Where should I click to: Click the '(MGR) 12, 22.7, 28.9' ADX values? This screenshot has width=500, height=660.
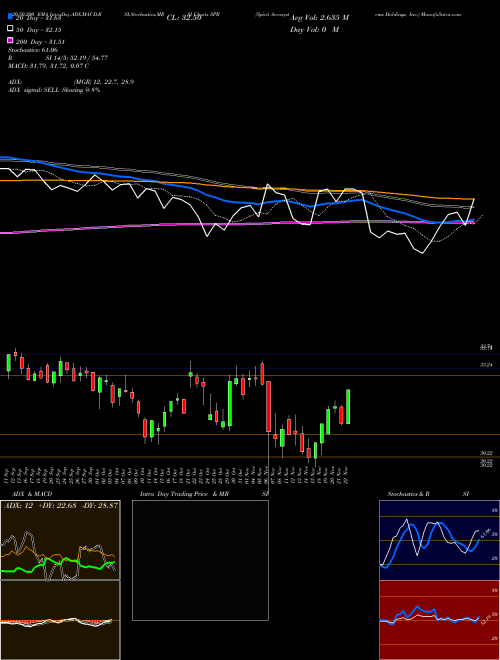(x=104, y=82)
